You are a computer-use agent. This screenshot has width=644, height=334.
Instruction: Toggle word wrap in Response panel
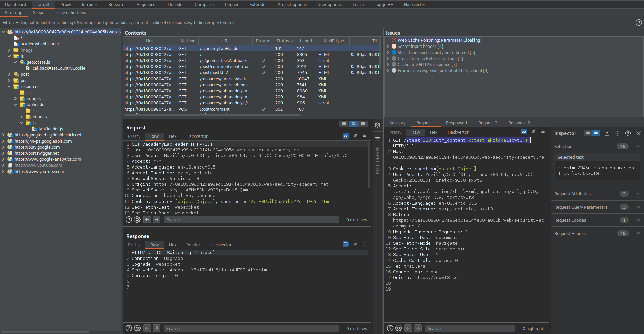pos(346,244)
